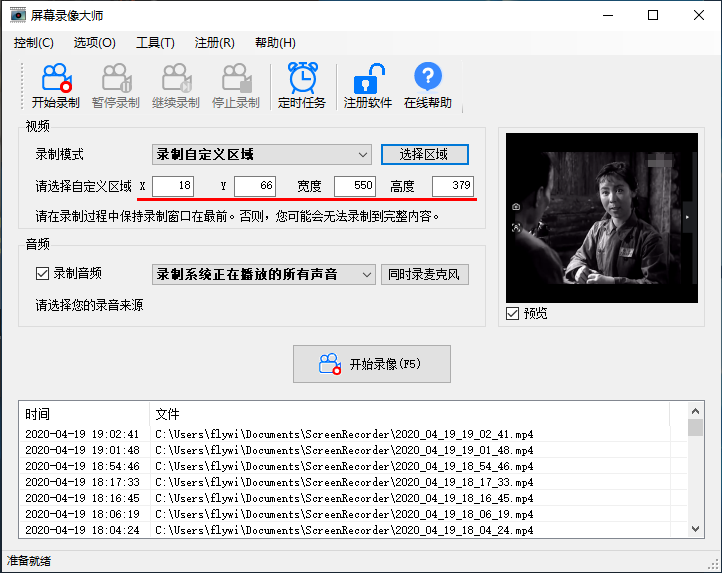Screen dimensions: 722x573
Task: Click the 停止录制 stop recording icon
Action: (235, 78)
